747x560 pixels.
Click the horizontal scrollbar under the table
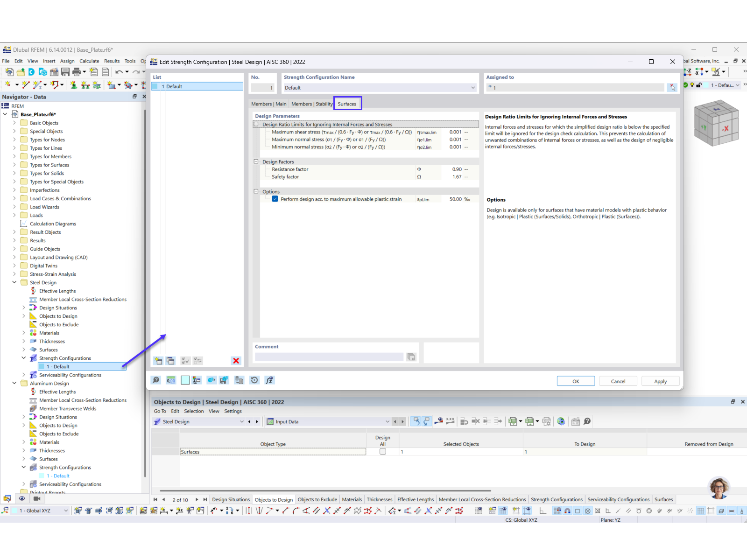(325, 491)
